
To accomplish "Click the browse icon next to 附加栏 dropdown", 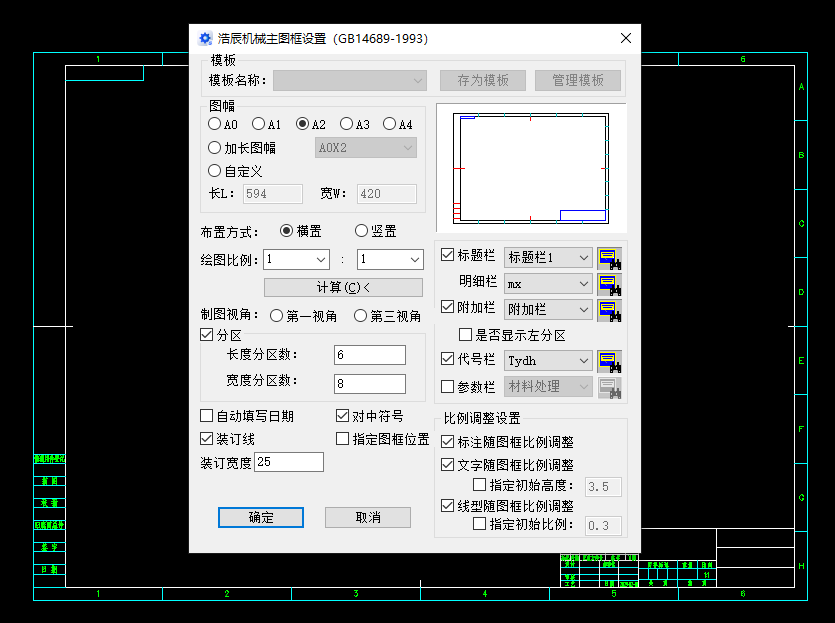I will tap(609, 310).
